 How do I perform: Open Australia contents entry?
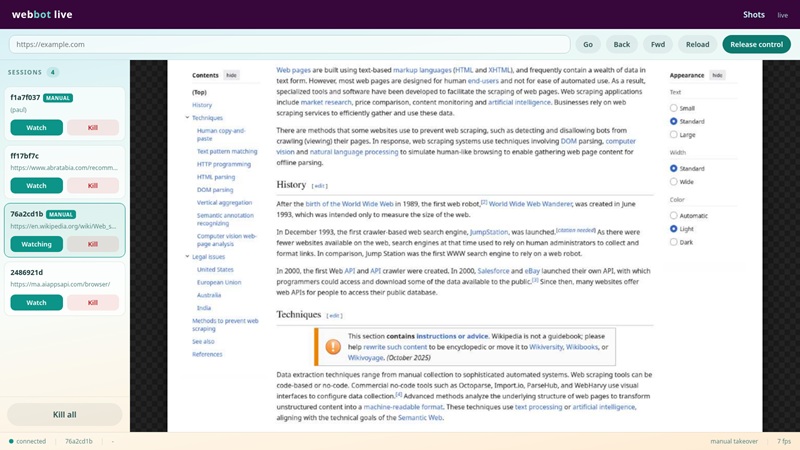coord(209,295)
